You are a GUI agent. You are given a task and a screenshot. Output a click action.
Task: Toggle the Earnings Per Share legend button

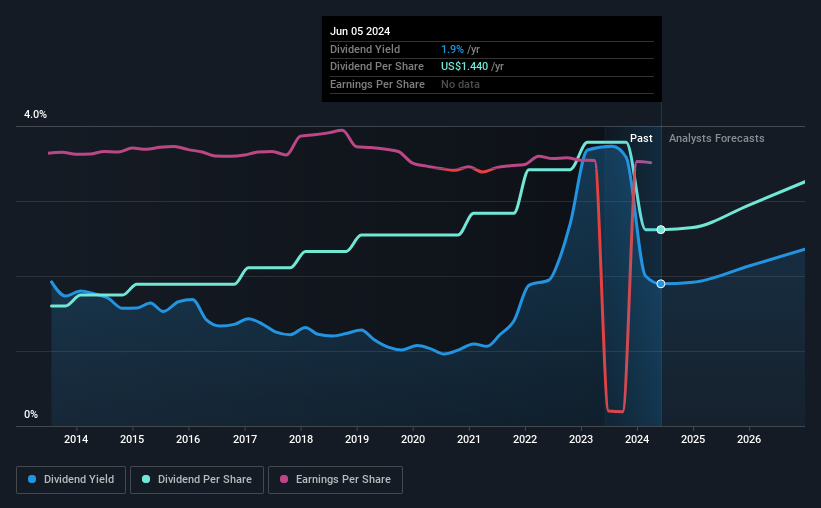[335, 480]
